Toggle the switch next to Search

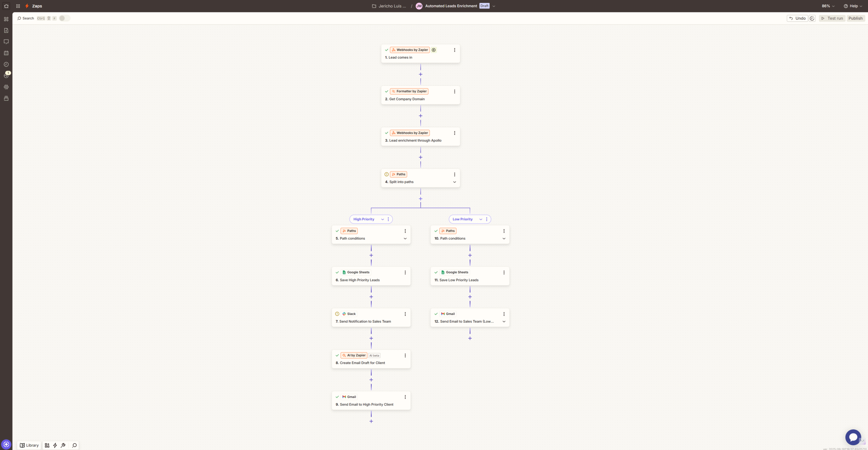[64, 18]
